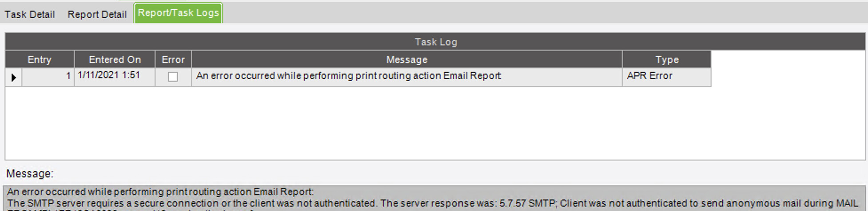Click the row selector arrow for entry 1
868x211 pixels.
[14, 77]
